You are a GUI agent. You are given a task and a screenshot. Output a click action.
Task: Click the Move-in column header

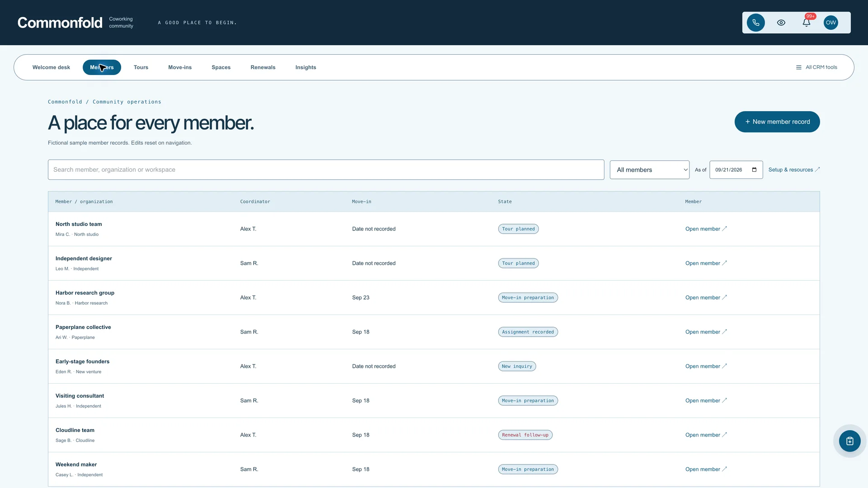362,202
